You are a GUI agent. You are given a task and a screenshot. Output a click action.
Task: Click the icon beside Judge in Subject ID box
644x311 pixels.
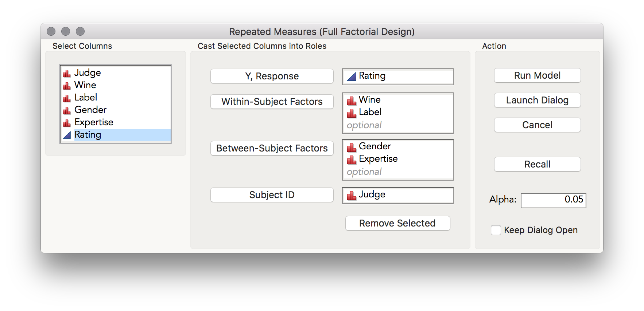[x=352, y=196]
